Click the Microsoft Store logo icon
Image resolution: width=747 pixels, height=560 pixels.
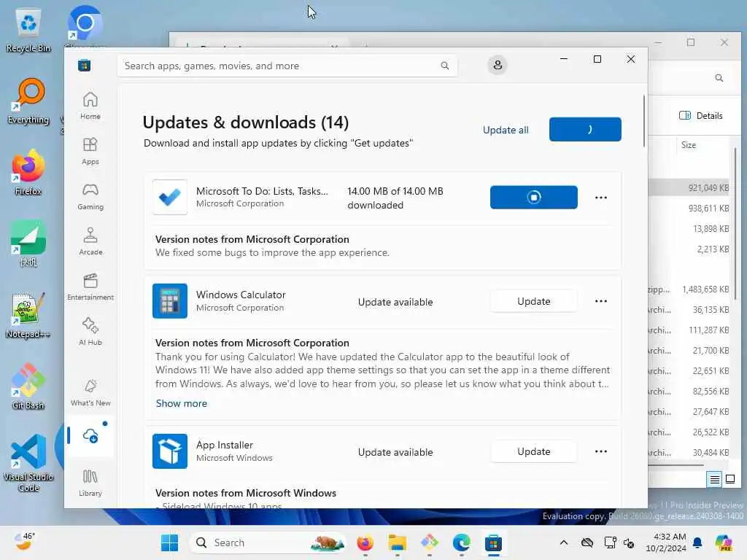click(x=85, y=66)
